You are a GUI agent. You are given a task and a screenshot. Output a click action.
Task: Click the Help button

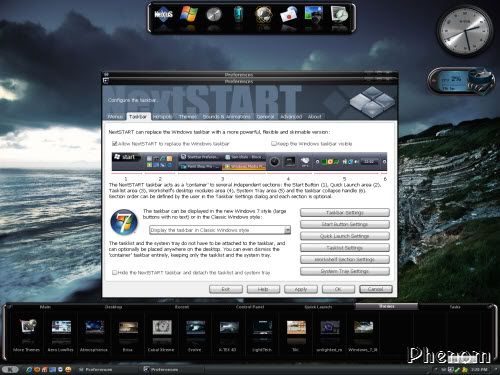[x=263, y=289]
